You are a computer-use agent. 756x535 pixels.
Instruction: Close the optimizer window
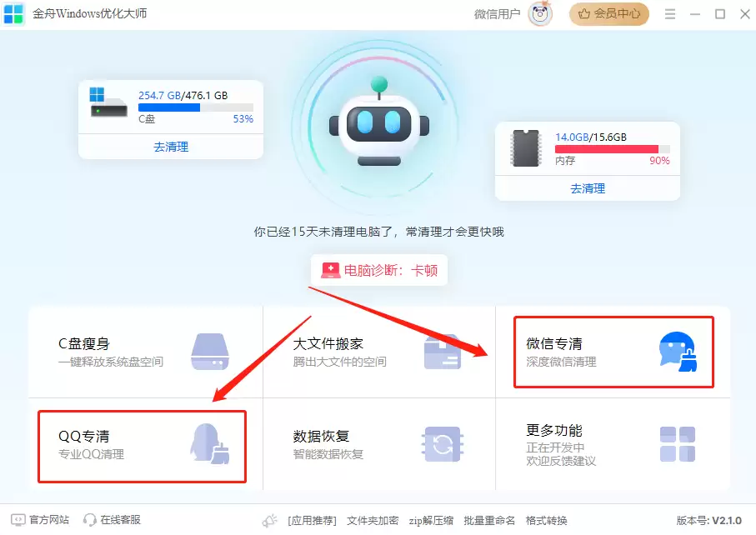(745, 14)
